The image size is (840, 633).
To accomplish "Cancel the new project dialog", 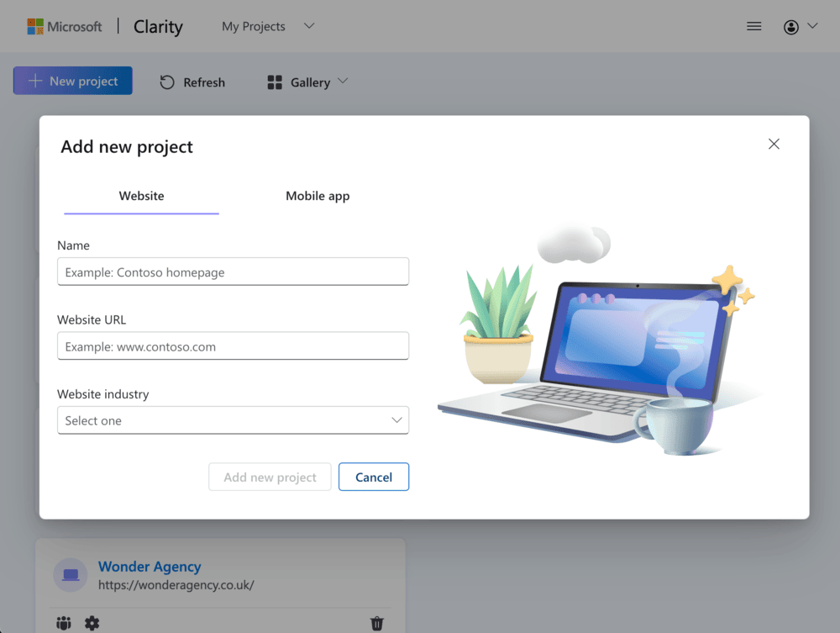I will (x=374, y=477).
